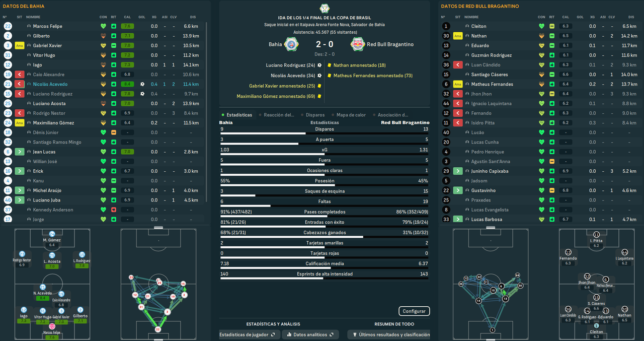The height and width of the screenshot is (341, 644).
Task: Click Santiago Cáseres's condition heart icon
Action: pyautogui.click(x=541, y=75)
